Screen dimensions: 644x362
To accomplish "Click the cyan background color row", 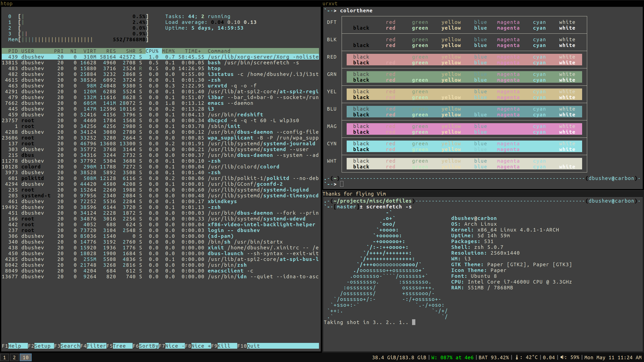I will [464, 146].
